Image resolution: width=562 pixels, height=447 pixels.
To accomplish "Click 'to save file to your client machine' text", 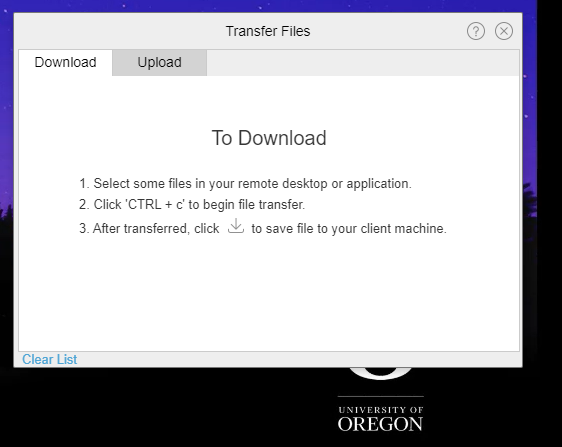I will [349, 228].
